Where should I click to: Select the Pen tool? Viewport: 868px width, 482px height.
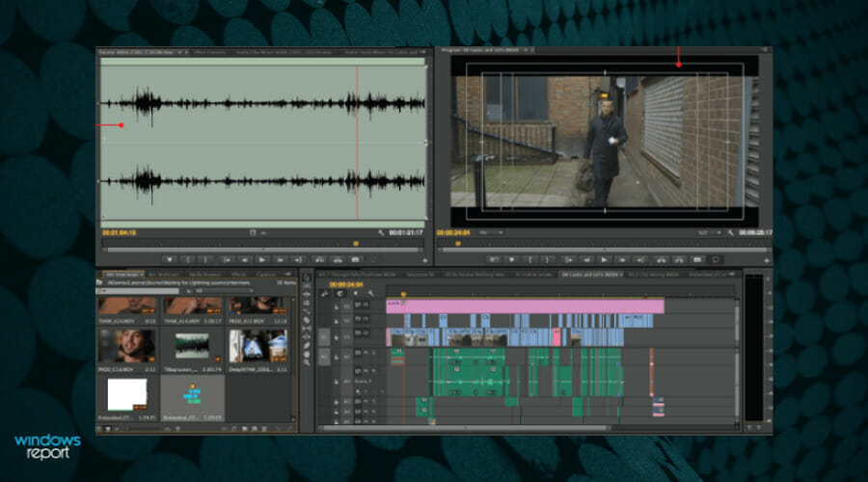[306, 345]
